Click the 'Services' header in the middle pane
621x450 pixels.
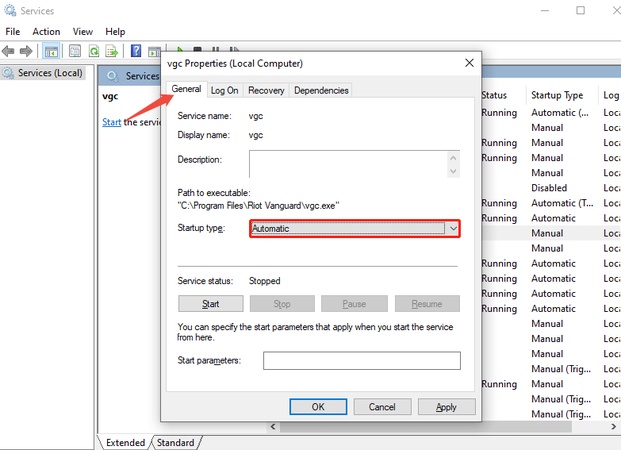[x=142, y=76]
